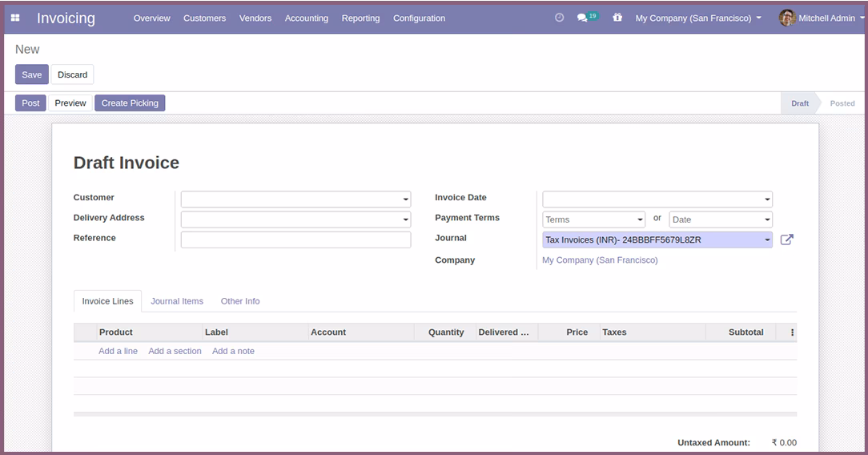Click Add a section link
The image size is (868, 455).
(x=175, y=351)
